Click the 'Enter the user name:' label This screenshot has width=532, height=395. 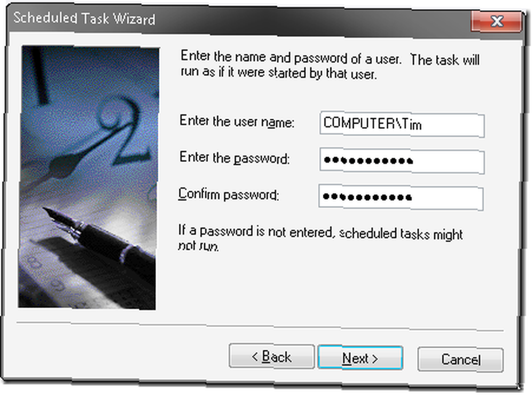[x=237, y=121]
